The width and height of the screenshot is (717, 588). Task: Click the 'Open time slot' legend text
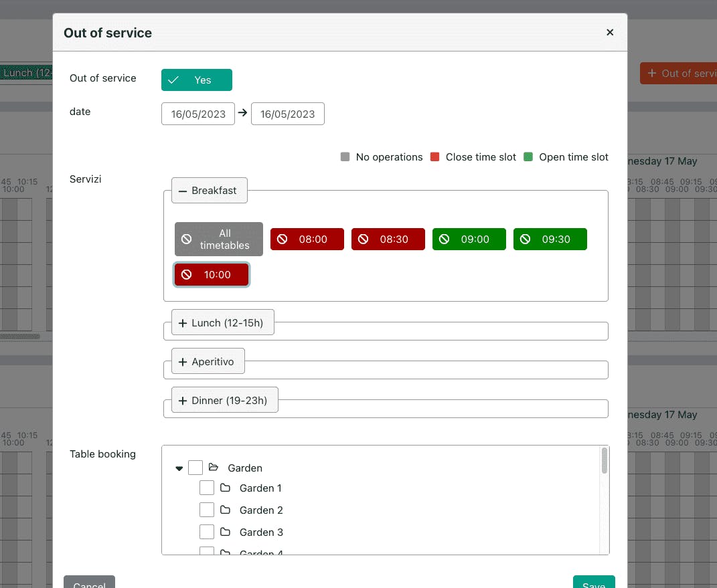(x=574, y=157)
